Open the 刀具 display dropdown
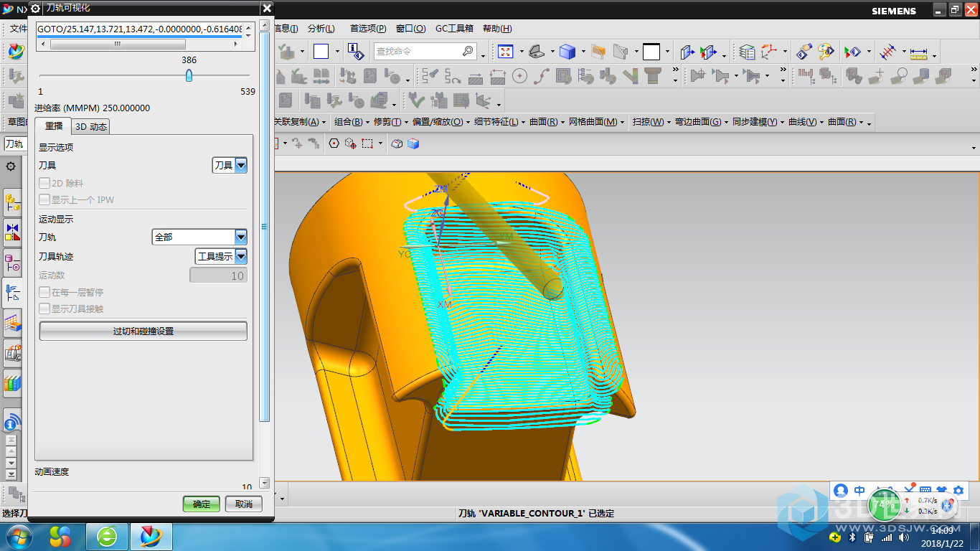Image resolution: width=980 pixels, height=551 pixels. pyautogui.click(x=230, y=165)
